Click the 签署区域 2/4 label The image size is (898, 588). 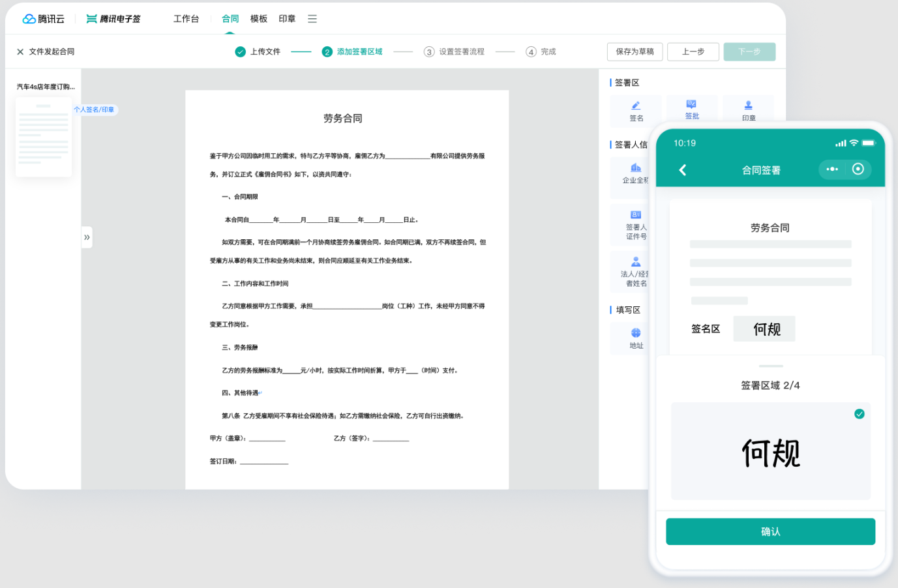point(770,385)
